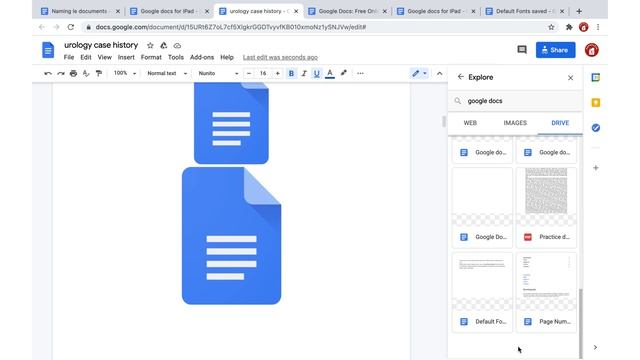Open the Google account avatar in Docs header
Image resolution: width=640 pixels, height=360 pixels.
(591, 50)
